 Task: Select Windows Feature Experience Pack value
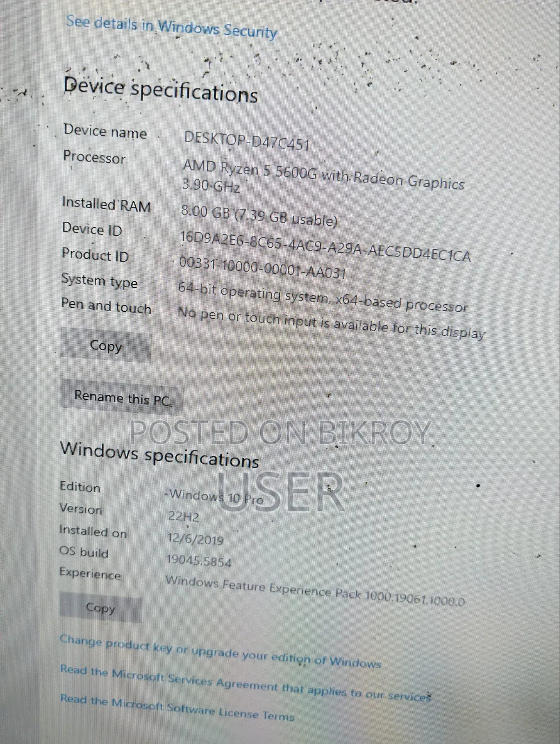[315, 591]
